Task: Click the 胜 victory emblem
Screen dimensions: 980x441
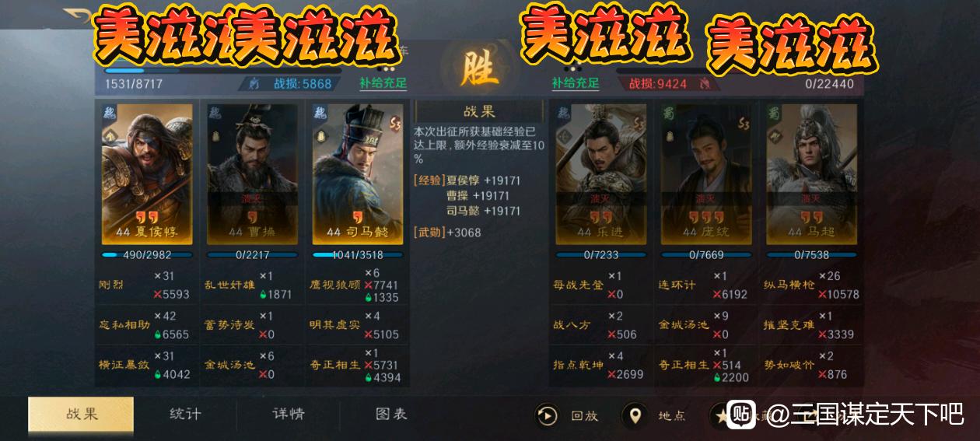Action: coord(479,68)
